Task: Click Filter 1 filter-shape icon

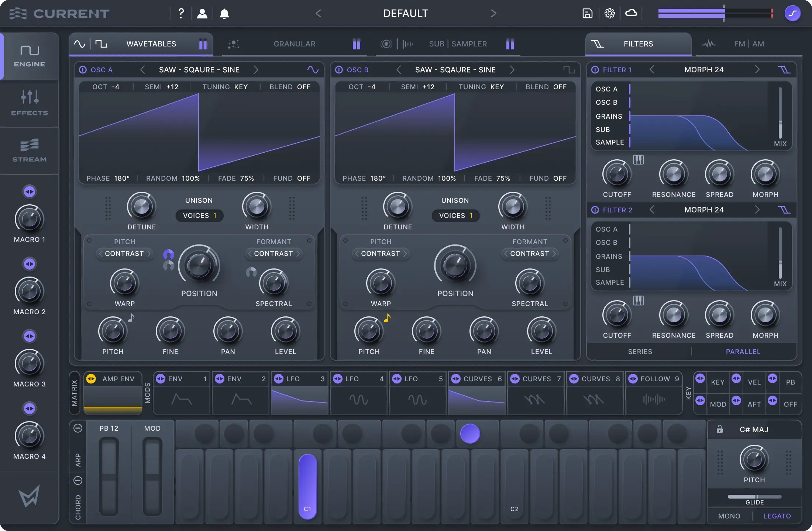Action: (x=784, y=70)
